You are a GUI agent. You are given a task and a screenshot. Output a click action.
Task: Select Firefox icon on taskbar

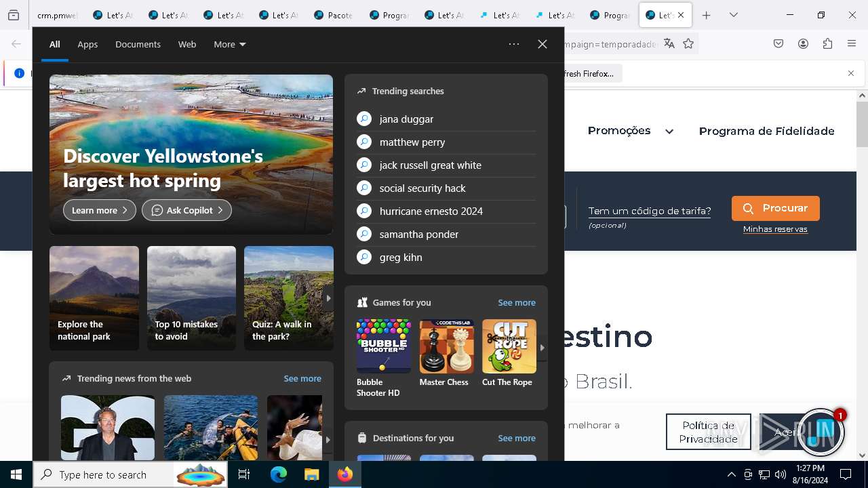click(x=345, y=474)
